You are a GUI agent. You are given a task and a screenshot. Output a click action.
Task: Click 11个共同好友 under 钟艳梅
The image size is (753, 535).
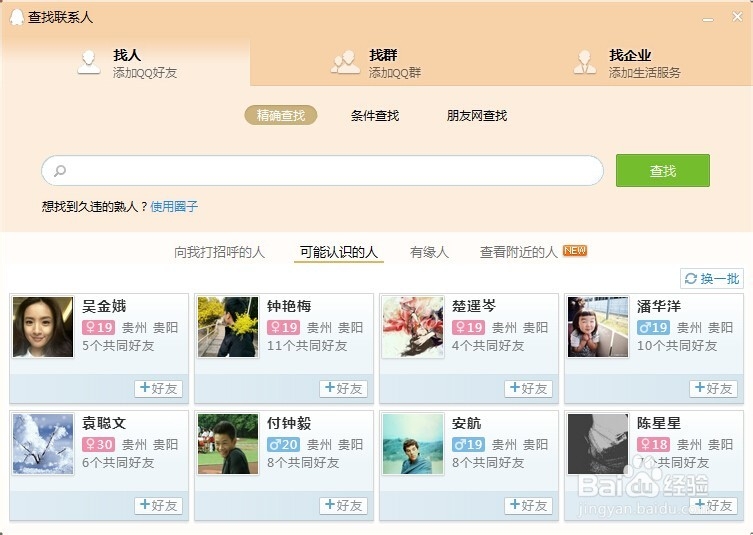coord(307,346)
